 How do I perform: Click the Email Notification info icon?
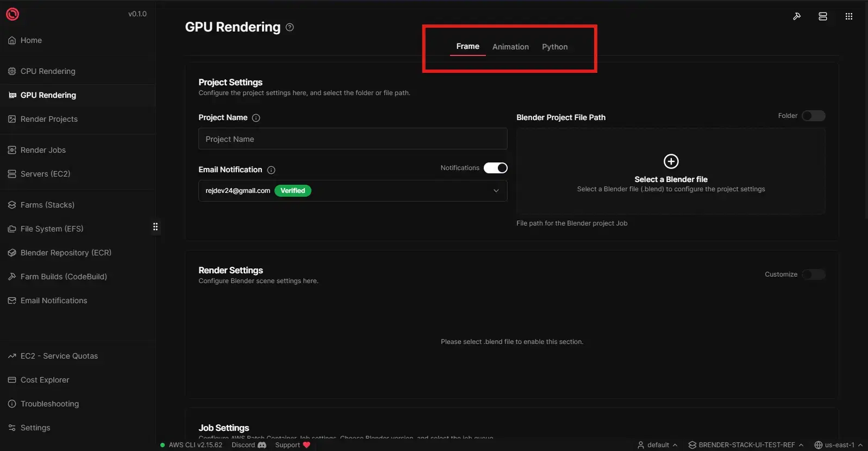point(271,170)
